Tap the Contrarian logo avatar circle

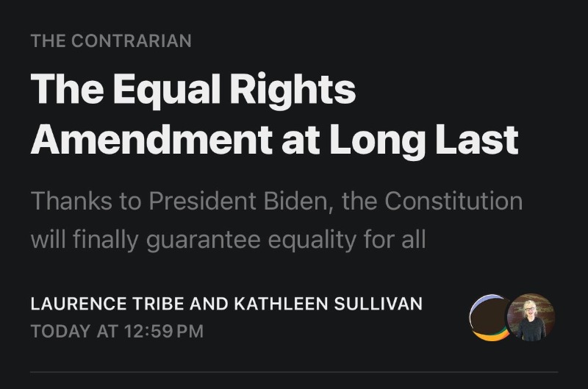tap(488, 318)
